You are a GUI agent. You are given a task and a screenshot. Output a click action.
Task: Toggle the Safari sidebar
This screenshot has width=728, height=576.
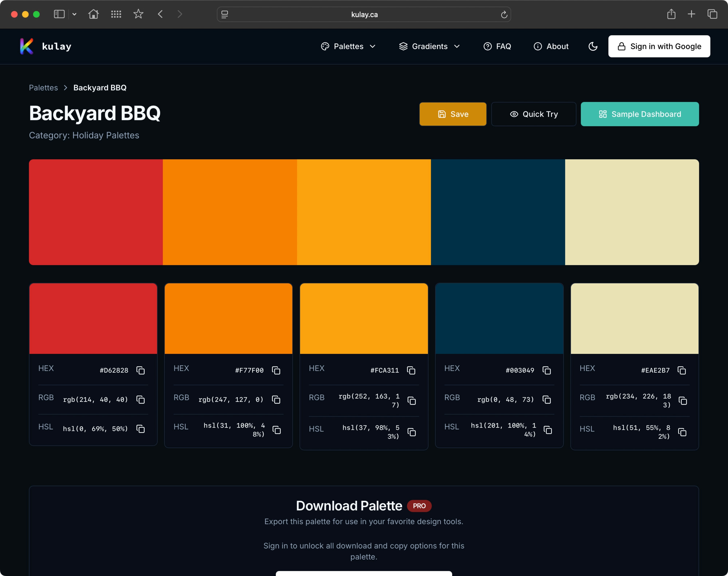click(59, 14)
